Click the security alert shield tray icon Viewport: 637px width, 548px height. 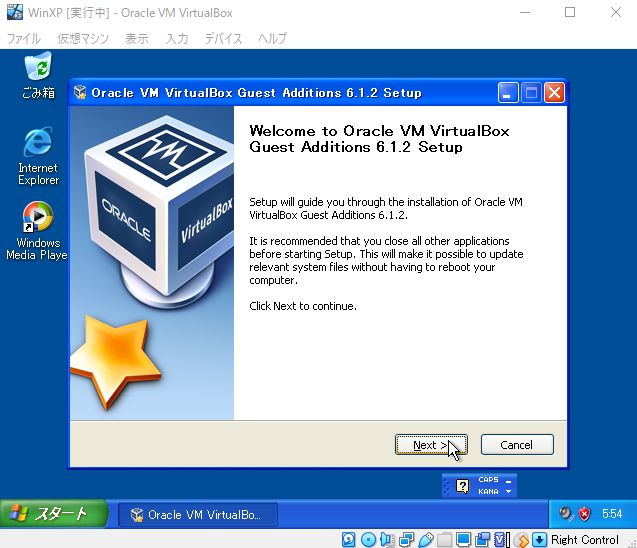(584, 514)
